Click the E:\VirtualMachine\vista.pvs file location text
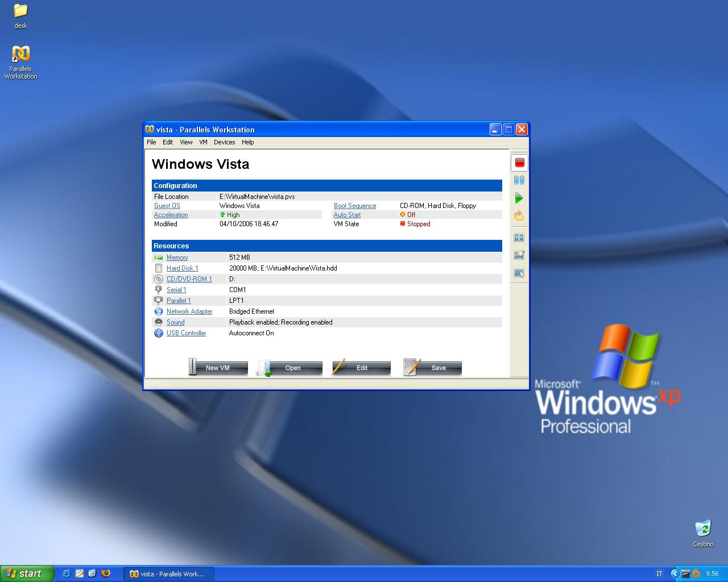728x582 pixels. (x=257, y=197)
